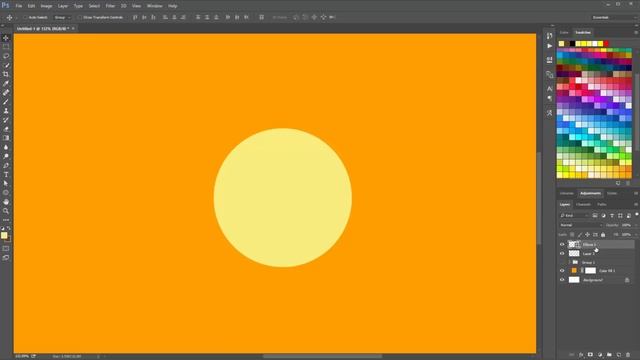Enable Show Transform Controls checkbox
Image resolution: width=640 pixels, height=360 pixels.
click(80, 18)
